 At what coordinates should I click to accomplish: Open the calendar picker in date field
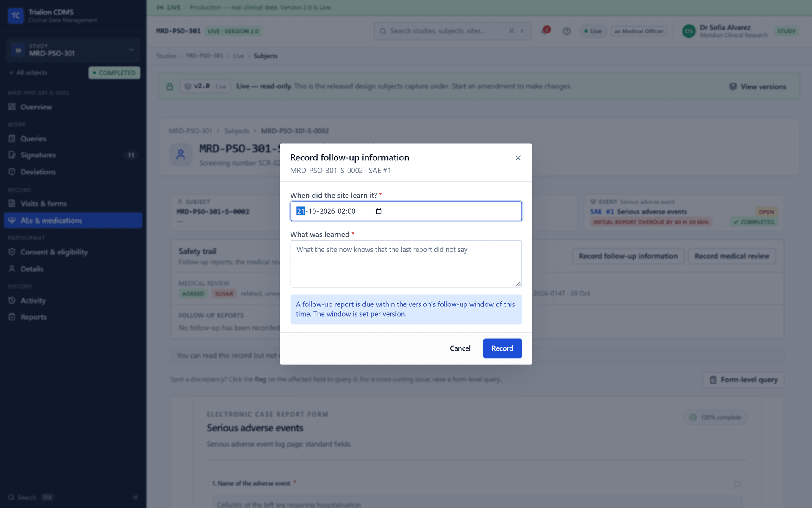(x=379, y=211)
